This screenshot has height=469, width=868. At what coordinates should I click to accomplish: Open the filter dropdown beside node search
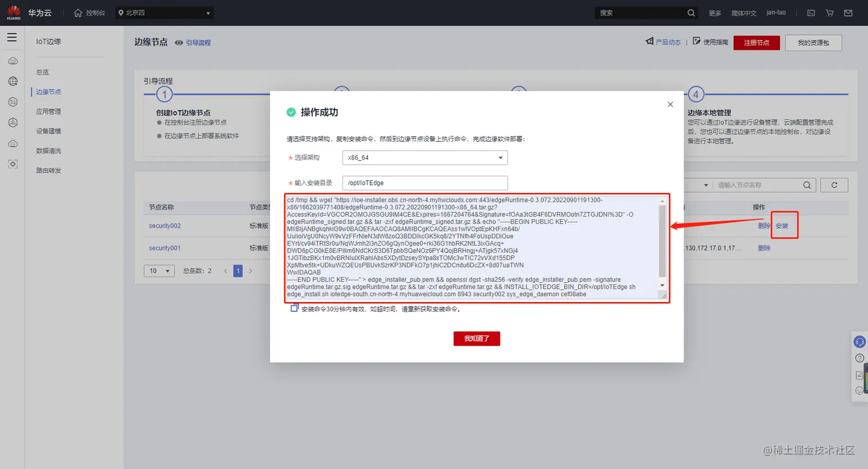(x=706, y=185)
